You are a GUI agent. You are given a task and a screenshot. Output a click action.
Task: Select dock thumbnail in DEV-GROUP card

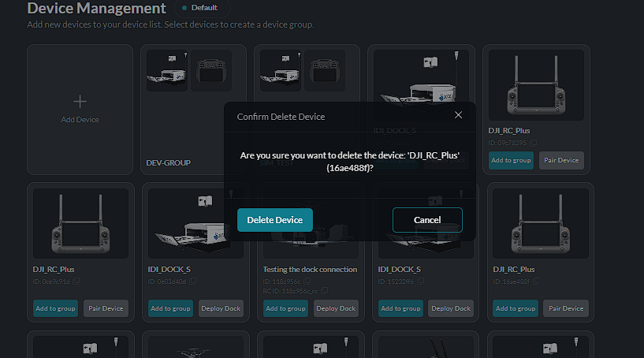(167, 70)
